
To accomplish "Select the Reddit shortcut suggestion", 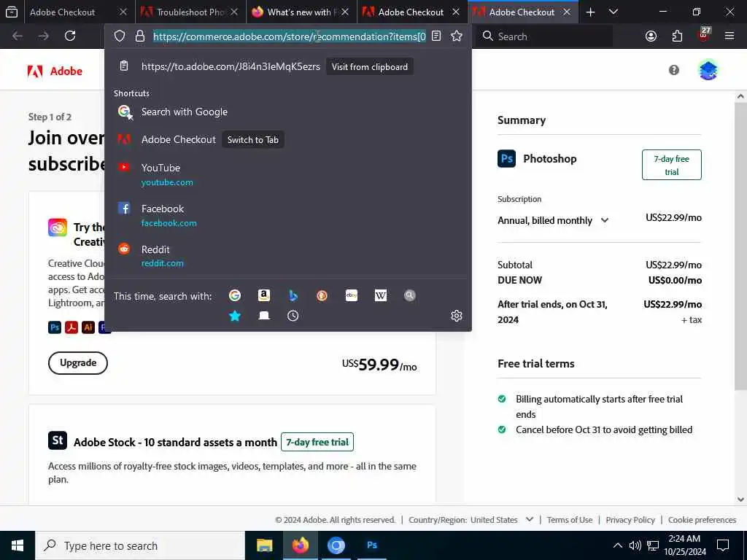I will pyautogui.click(x=287, y=256).
